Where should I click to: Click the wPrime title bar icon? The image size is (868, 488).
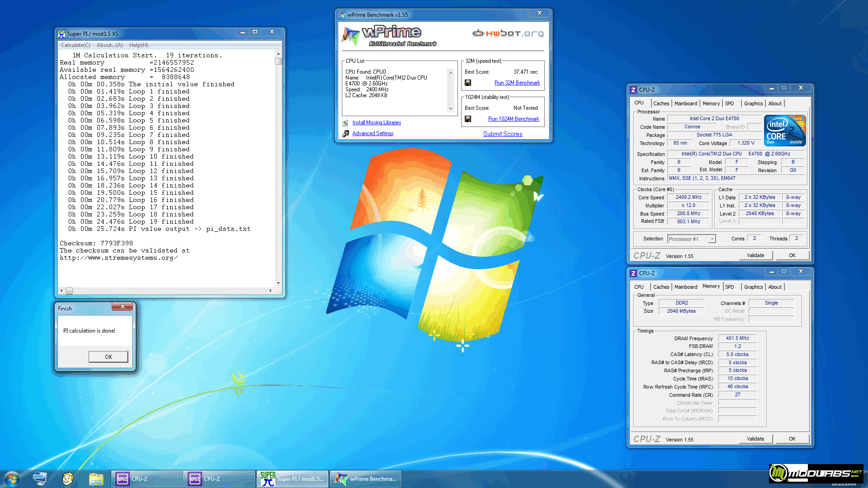(x=342, y=15)
